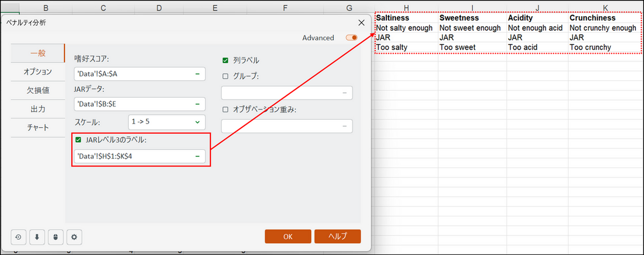Enable the オブザベーション重み checkbox
644x255 pixels.
225,110
